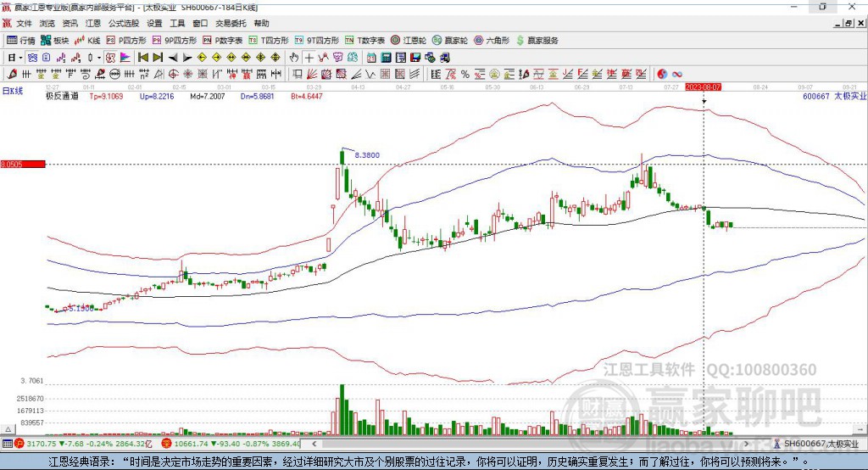
Task: Launch the 江恩轮 Gann wheel
Action: pyautogui.click(x=409, y=41)
